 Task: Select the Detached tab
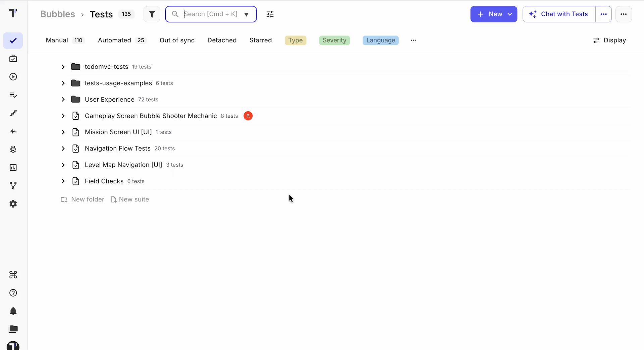222,40
